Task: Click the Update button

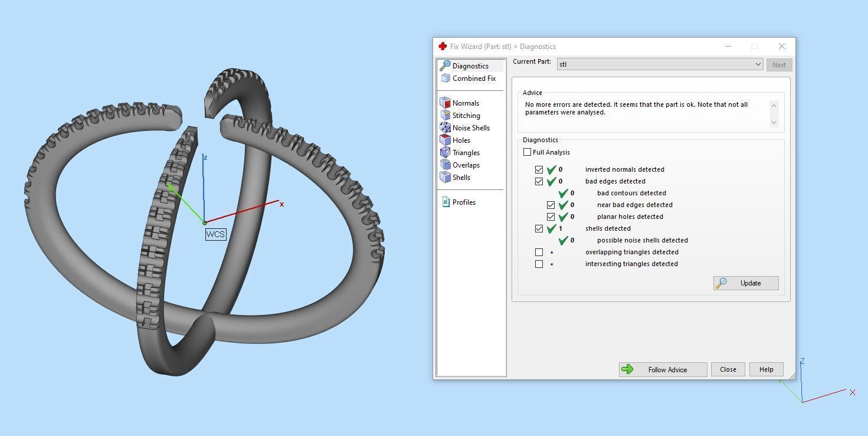Action: pyautogui.click(x=746, y=283)
